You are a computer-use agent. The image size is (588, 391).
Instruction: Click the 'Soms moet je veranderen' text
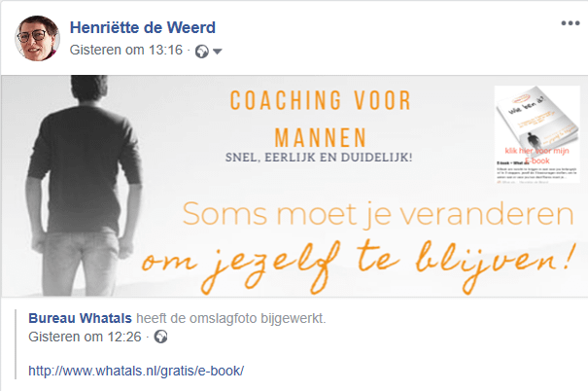pos(378,214)
